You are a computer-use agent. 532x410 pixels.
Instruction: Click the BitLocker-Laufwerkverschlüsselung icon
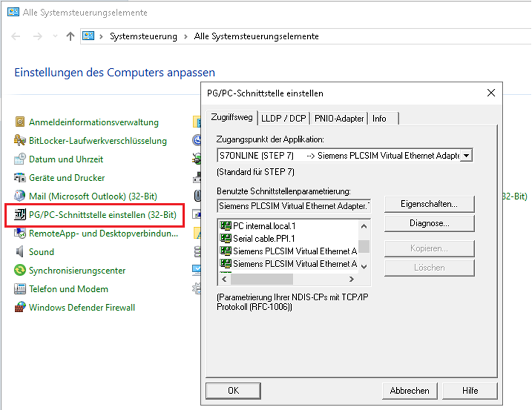click(x=20, y=140)
